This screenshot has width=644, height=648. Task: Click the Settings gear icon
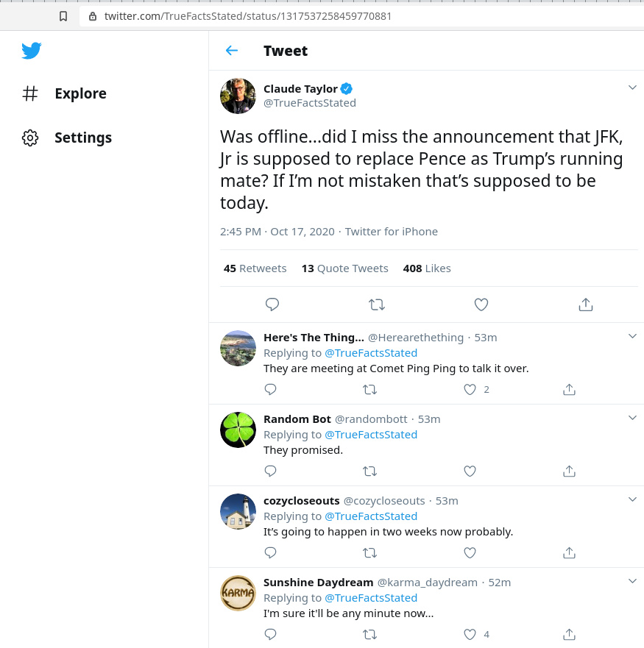click(x=30, y=138)
